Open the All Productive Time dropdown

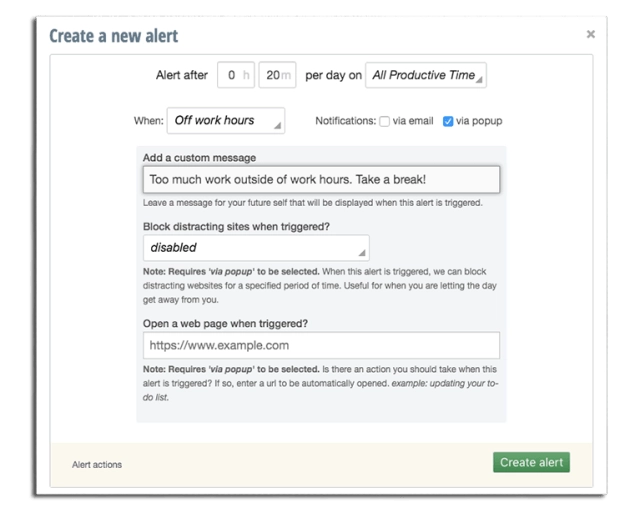[x=426, y=75]
